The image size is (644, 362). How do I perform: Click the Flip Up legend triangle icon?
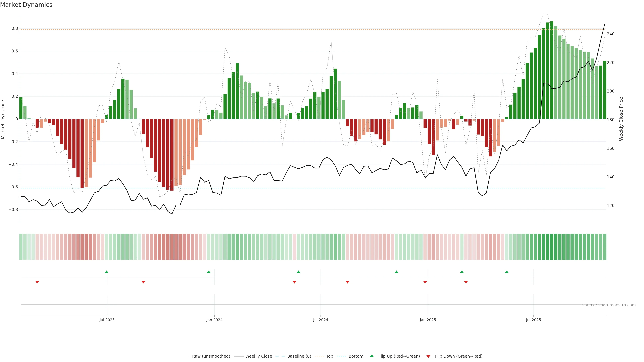click(x=372, y=356)
